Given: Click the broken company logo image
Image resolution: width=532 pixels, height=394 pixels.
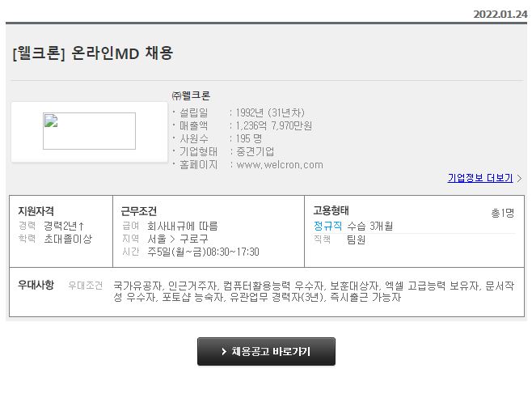Looking at the screenshot, I should [x=89, y=131].
